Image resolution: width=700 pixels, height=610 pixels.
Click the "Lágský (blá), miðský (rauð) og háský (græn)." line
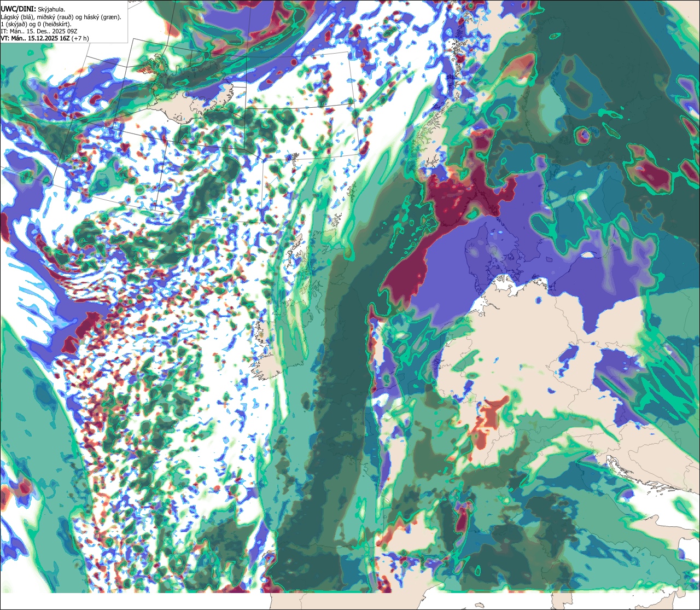(x=61, y=17)
